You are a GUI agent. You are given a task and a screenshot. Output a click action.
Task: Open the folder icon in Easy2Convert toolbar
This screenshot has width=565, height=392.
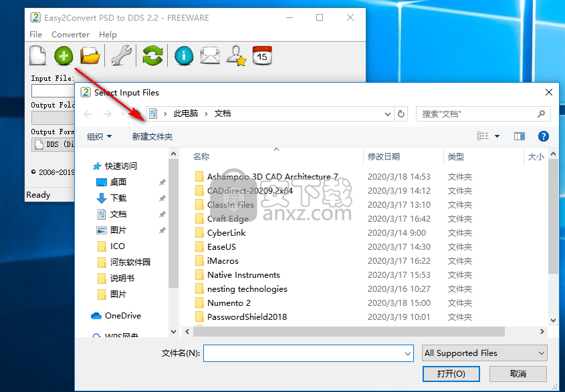[90, 56]
